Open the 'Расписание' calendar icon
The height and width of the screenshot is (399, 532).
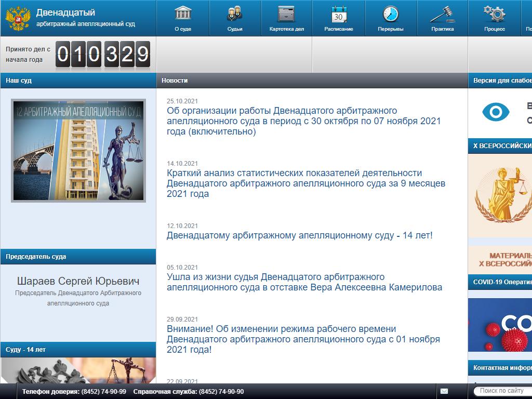(x=339, y=14)
